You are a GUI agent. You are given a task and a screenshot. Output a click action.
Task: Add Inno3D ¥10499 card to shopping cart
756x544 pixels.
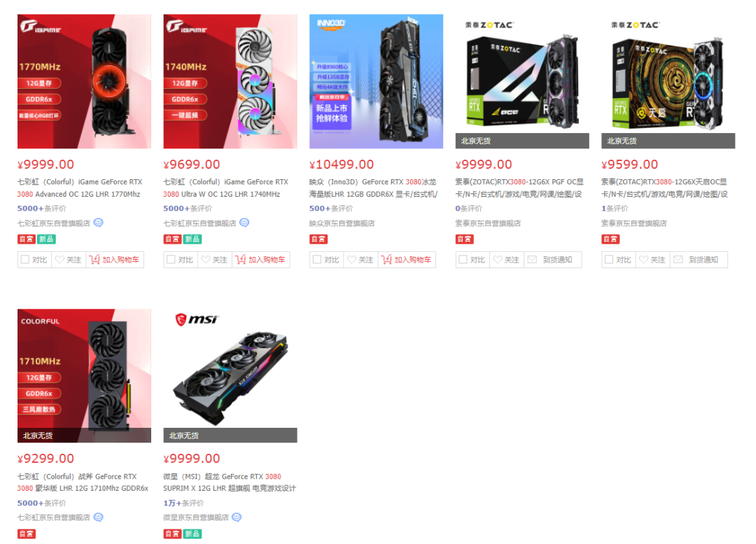(407, 260)
